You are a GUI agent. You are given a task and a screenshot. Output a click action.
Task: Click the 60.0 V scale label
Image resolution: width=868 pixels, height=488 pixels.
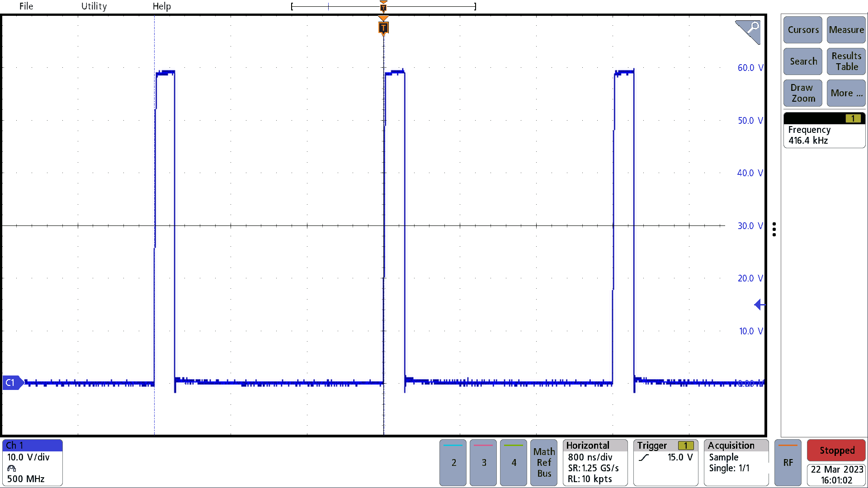tap(750, 68)
